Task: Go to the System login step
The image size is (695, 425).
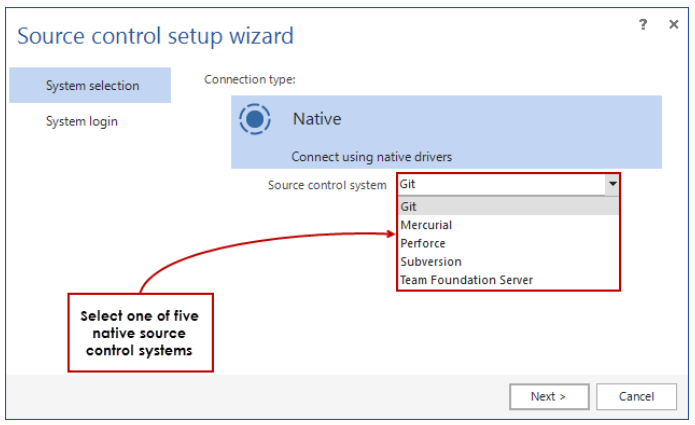Action: pyautogui.click(x=82, y=121)
